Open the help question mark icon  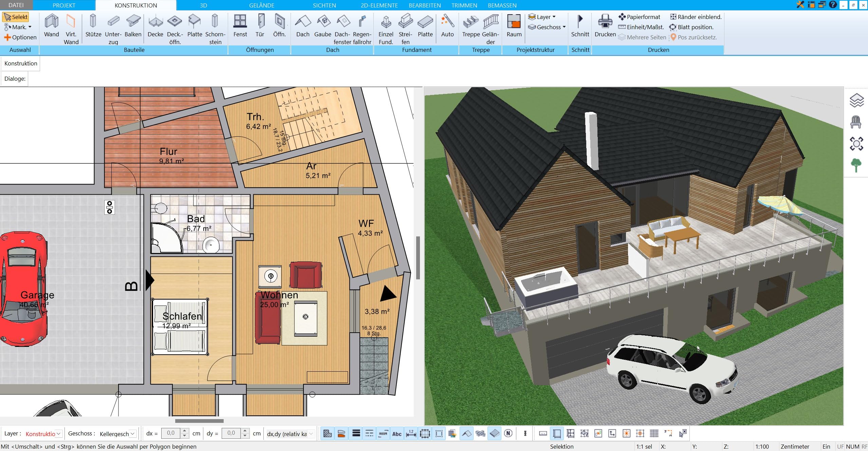833,5
